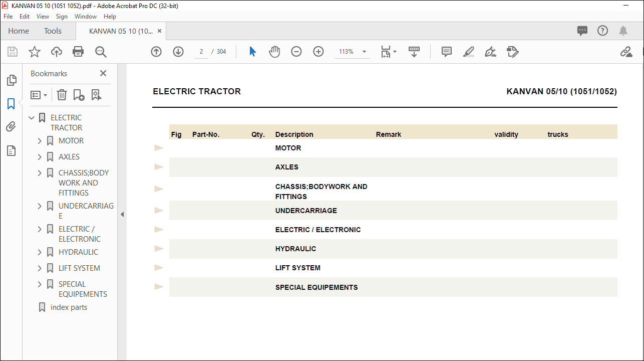Open the Attachments paperclip panel
The height and width of the screenshot is (361, 644).
click(x=11, y=127)
